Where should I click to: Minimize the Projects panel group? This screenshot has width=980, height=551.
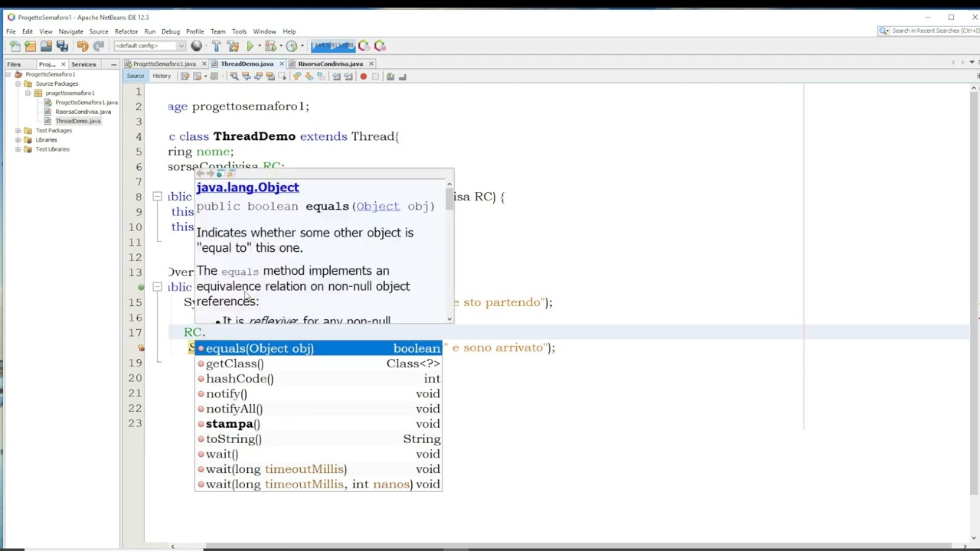coord(113,64)
